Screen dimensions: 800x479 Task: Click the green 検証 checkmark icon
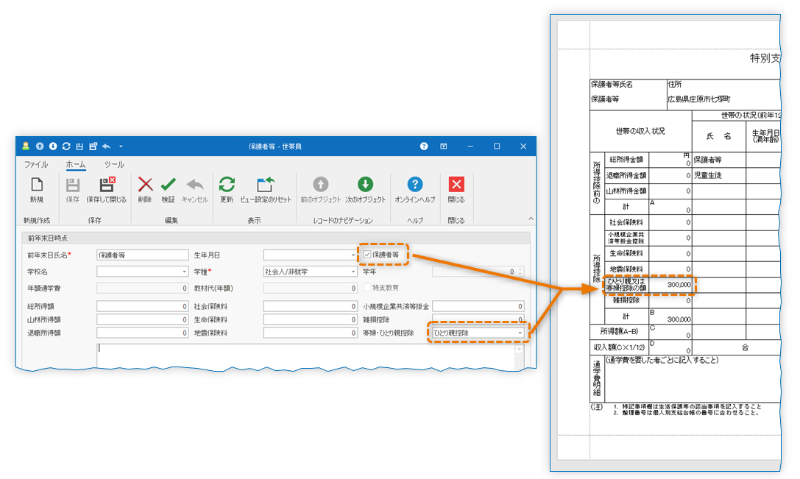coord(168,185)
